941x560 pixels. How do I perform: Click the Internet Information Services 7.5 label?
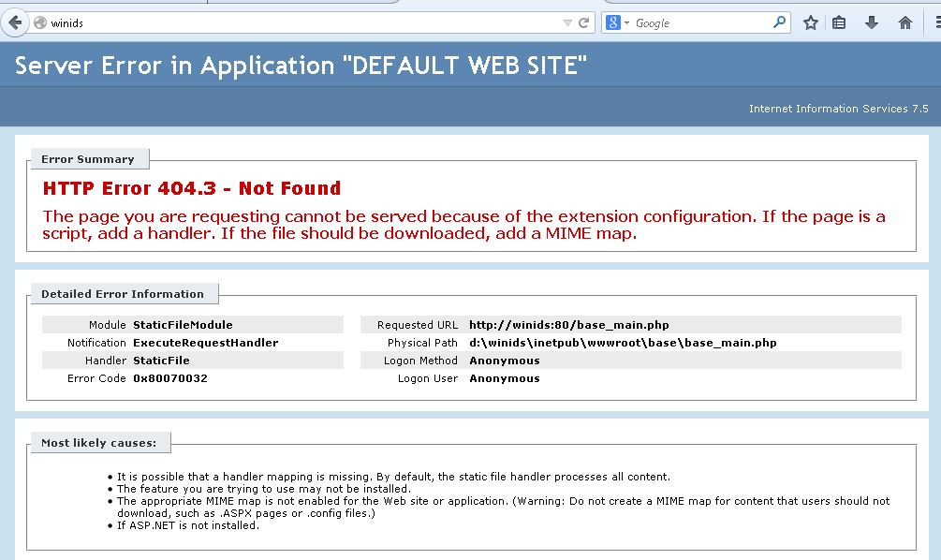click(x=838, y=109)
